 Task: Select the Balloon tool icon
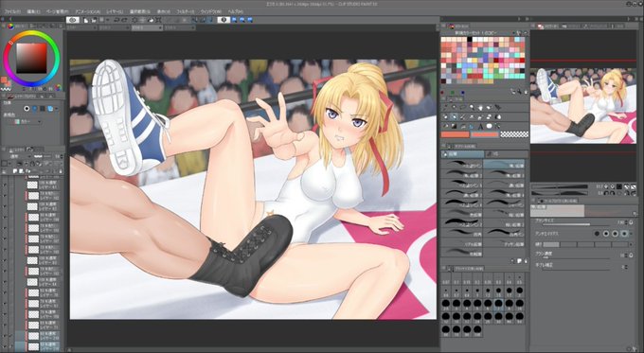pos(489,126)
